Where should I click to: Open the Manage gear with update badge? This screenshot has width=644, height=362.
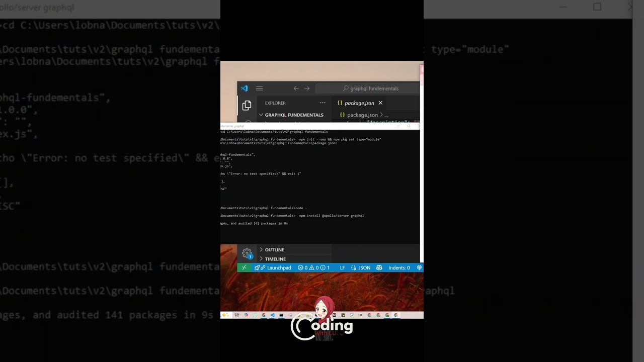click(x=247, y=253)
